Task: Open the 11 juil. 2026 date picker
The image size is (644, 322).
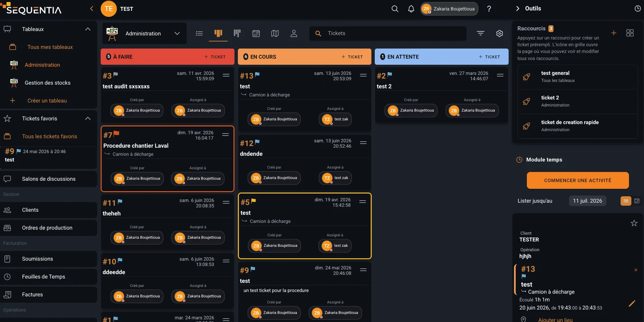Action: tap(587, 201)
